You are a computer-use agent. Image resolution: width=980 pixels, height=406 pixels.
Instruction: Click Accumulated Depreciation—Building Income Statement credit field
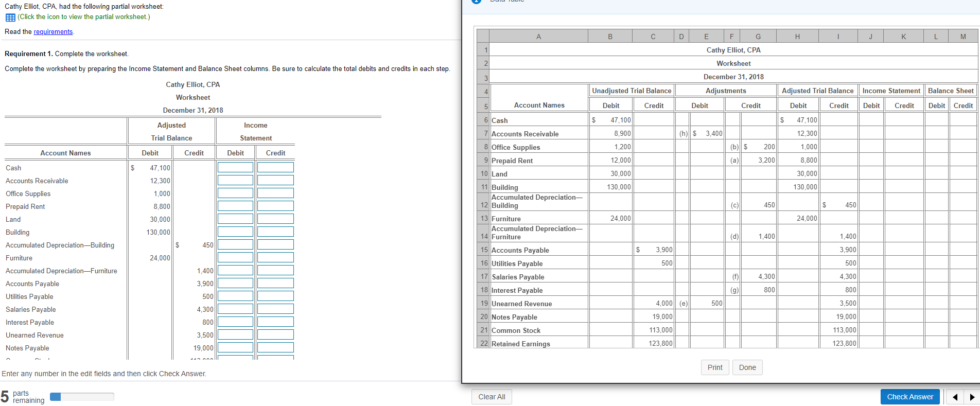click(x=275, y=244)
